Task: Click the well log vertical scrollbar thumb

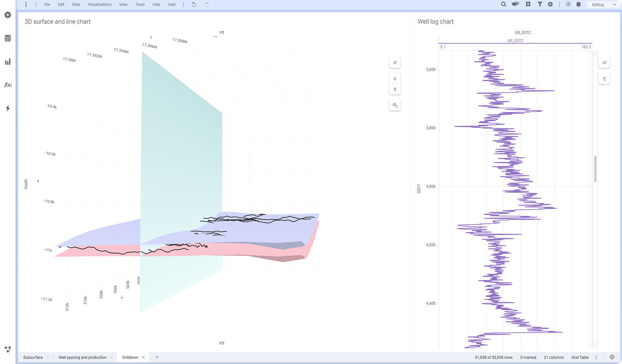Action: tap(595, 169)
